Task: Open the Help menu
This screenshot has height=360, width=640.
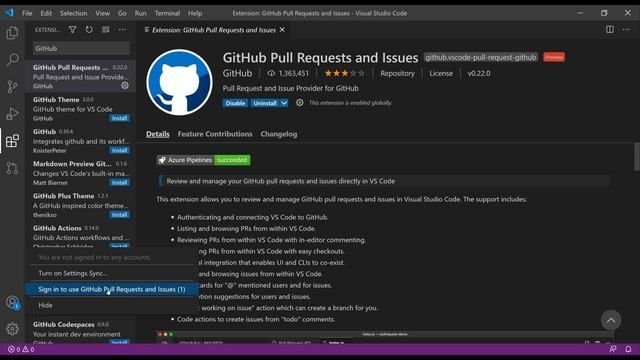Action: 195,13
